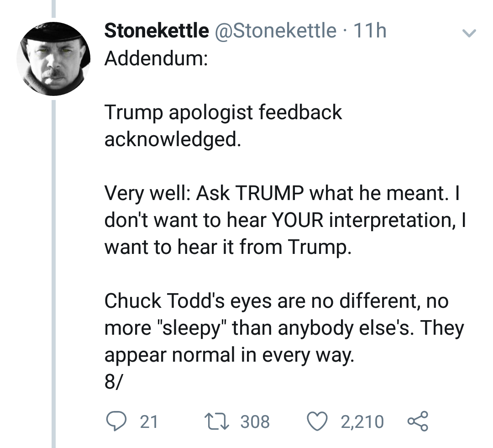Select the 'Trump apologist feedback acknowledged' paragraph
Image resolution: width=493 pixels, height=448 pixels.
pos(223,125)
